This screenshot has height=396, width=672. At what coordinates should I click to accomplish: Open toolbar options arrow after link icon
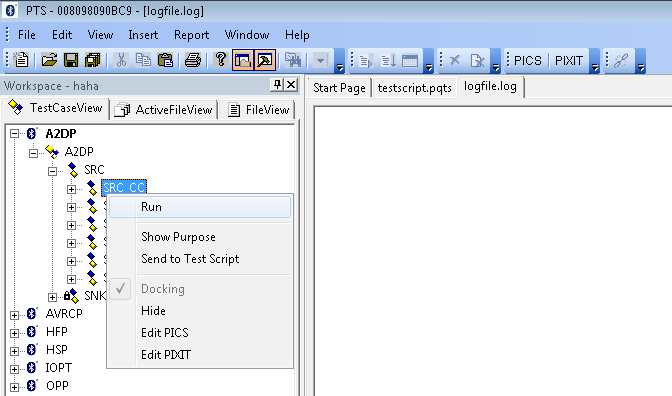tap(640, 61)
